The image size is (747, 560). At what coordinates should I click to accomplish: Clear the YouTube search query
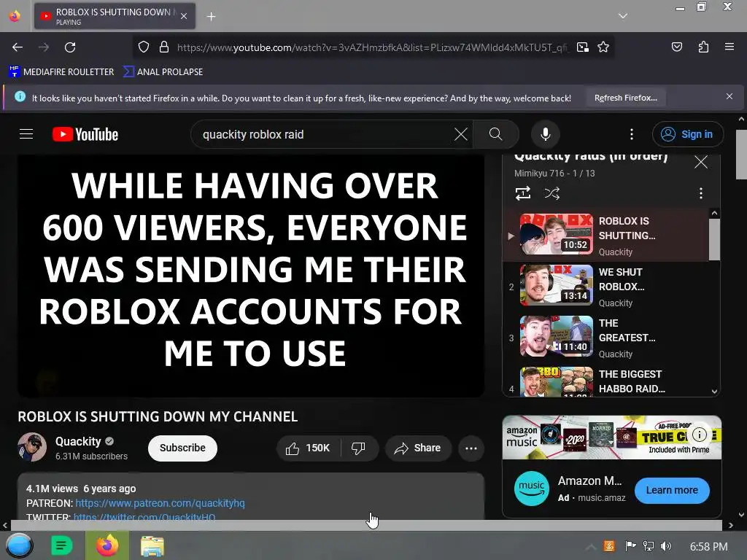[461, 134]
